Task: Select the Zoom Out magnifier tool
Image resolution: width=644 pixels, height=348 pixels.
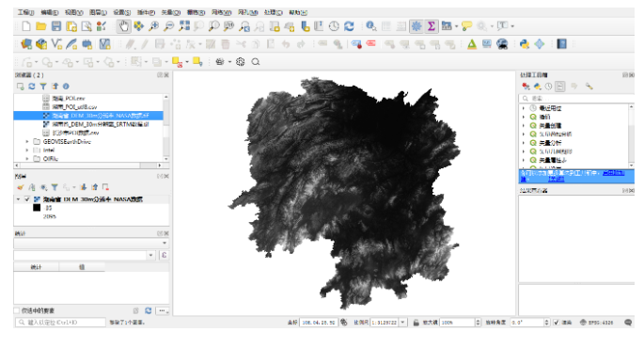Action: (x=169, y=26)
